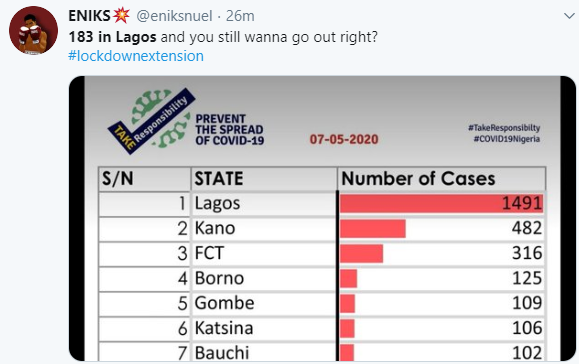579x364 pixels.
Task: Click the explosion emoji next to ENIKS
Action: tap(121, 15)
